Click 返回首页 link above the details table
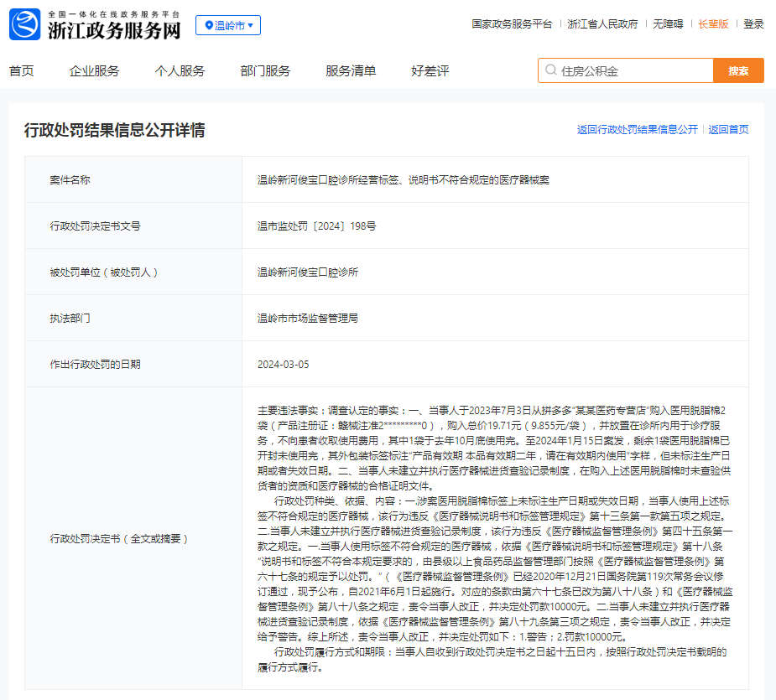The image size is (776, 700). [728, 130]
